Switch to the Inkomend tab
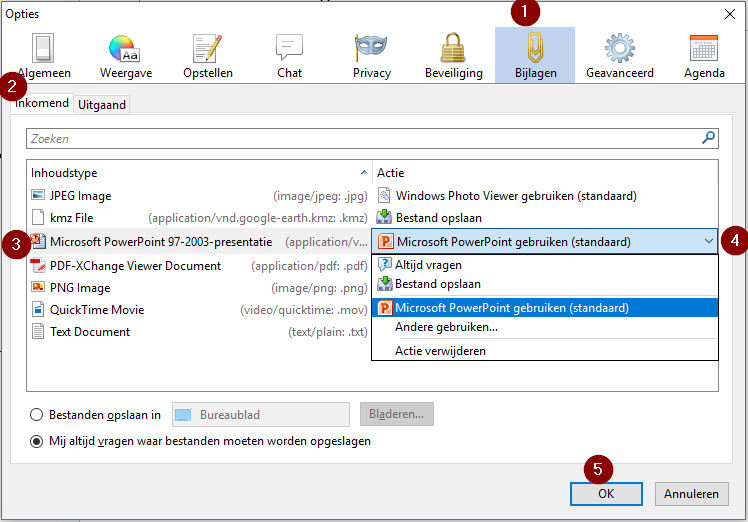Viewport: 748px width, 522px height. pos(42,103)
